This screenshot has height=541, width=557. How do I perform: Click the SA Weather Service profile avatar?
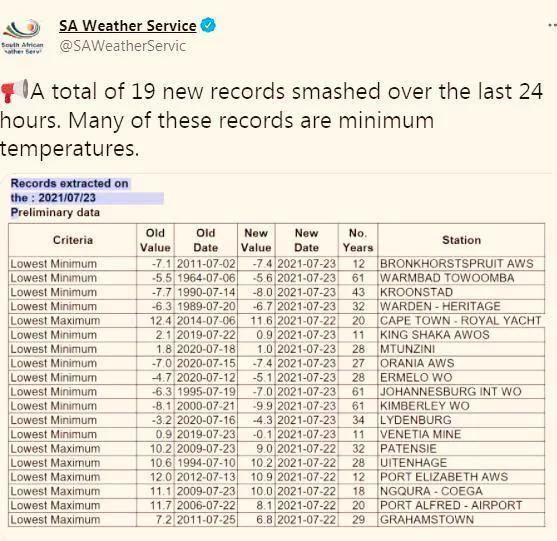coord(22,37)
